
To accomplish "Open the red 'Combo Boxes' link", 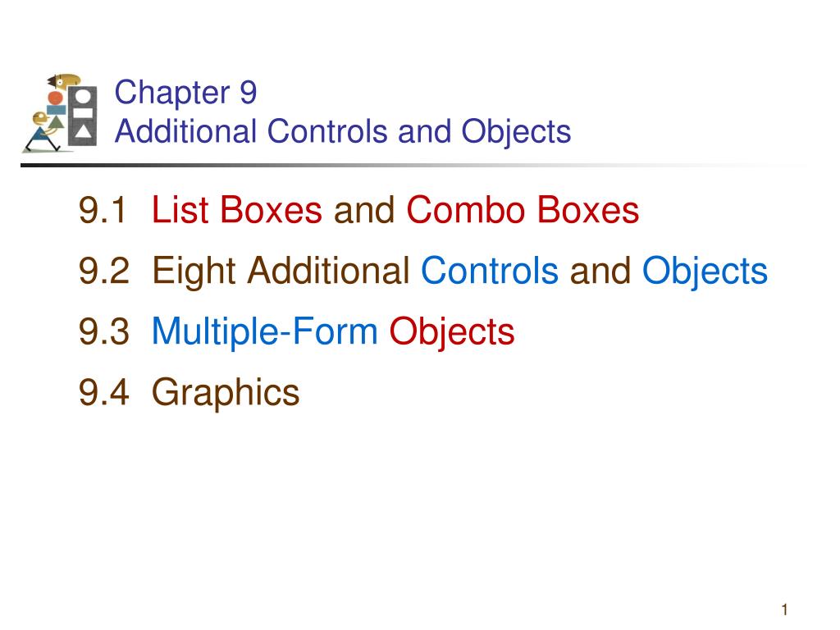I will tap(523, 209).
